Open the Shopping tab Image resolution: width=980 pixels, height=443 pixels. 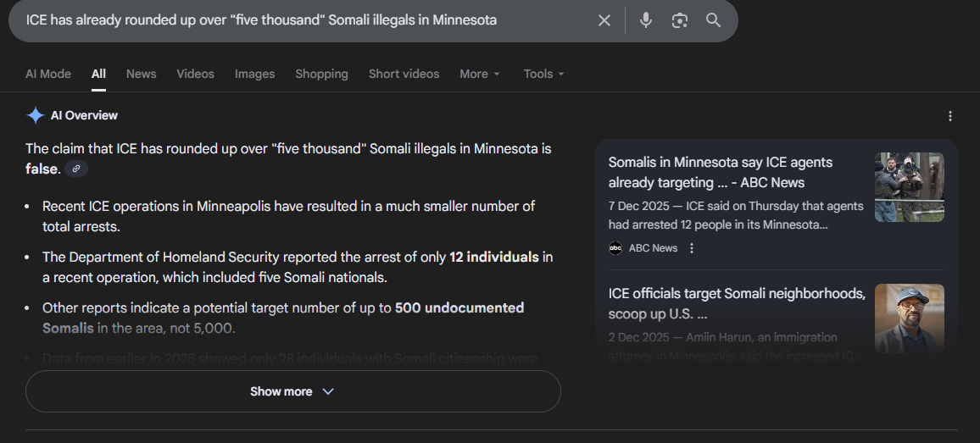[322, 74]
